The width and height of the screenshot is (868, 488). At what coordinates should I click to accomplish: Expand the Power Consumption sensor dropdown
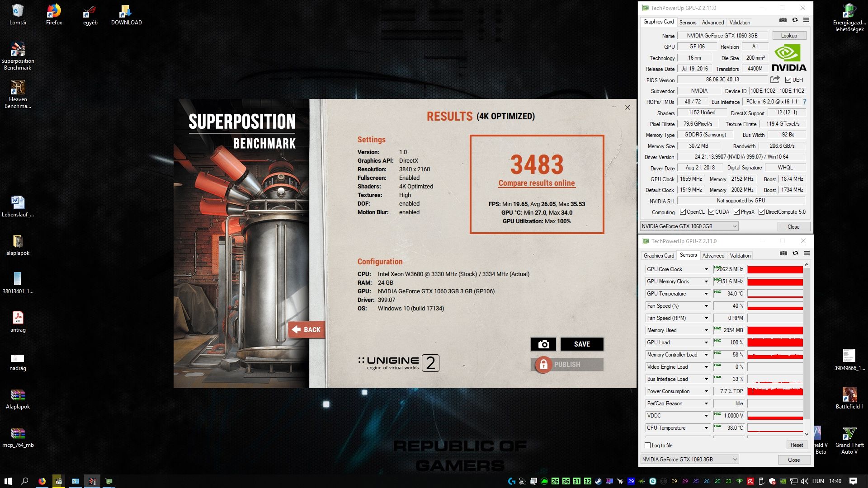click(706, 391)
